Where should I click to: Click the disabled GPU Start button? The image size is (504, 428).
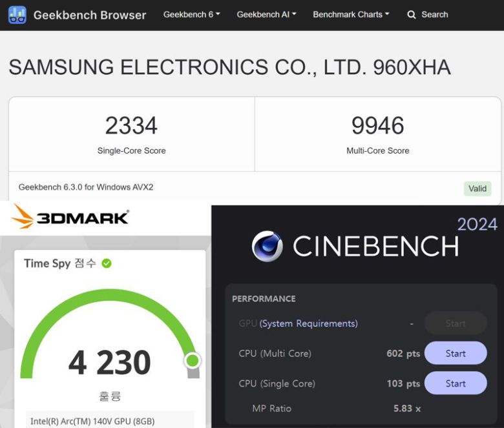(x=455, y=323)
